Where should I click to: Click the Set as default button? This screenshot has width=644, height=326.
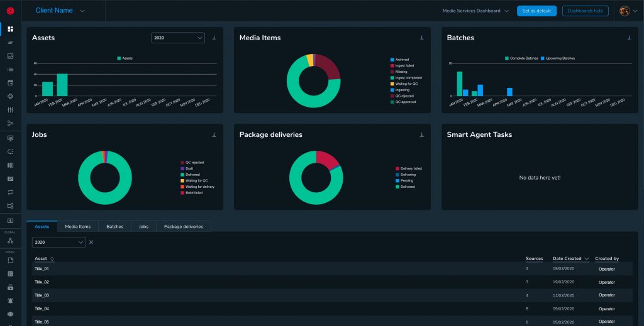pos(536,11)
